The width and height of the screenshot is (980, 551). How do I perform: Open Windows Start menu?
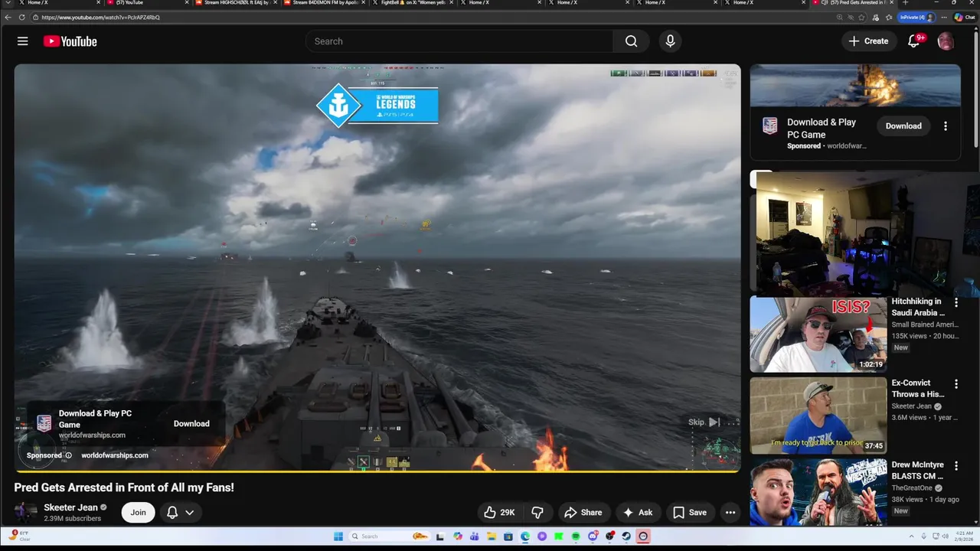tap(338, 536)
